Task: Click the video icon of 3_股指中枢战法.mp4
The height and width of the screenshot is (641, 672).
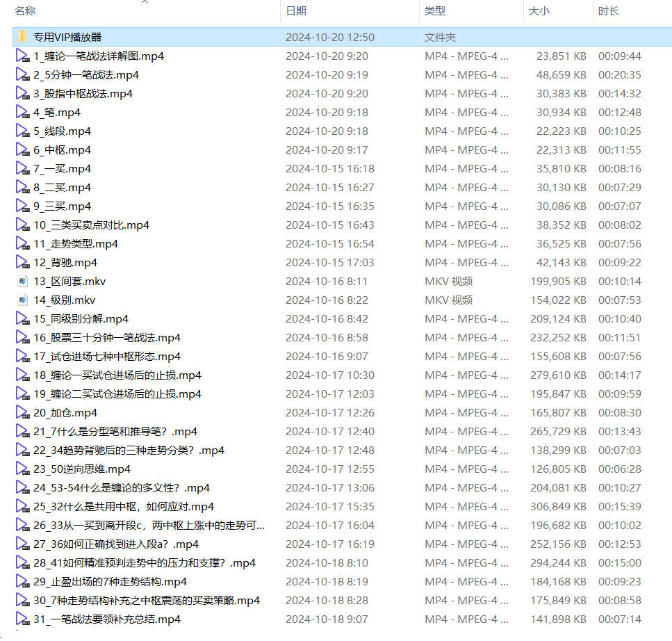Action: click(x=22, y=93)
